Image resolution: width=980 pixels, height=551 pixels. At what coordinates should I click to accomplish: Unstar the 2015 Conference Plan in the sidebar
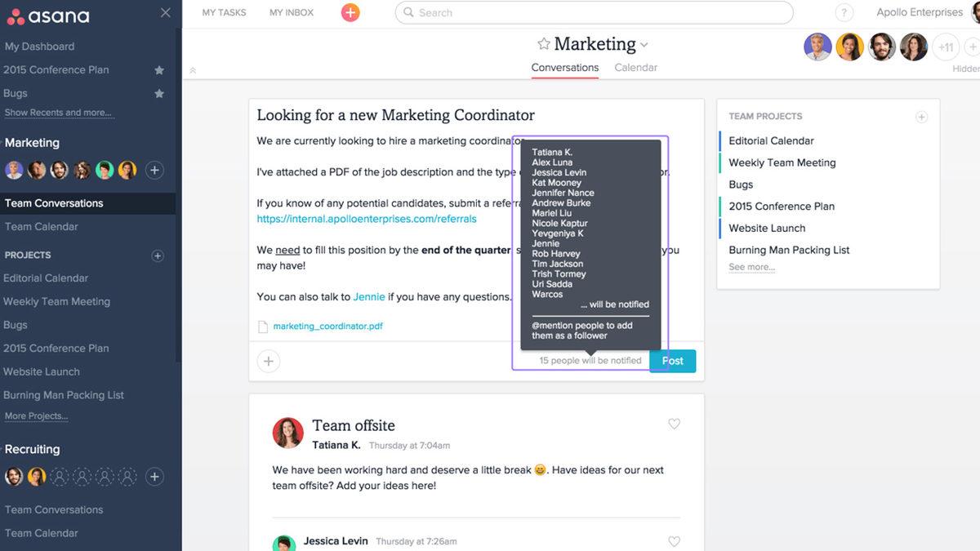tap(159, 70)
